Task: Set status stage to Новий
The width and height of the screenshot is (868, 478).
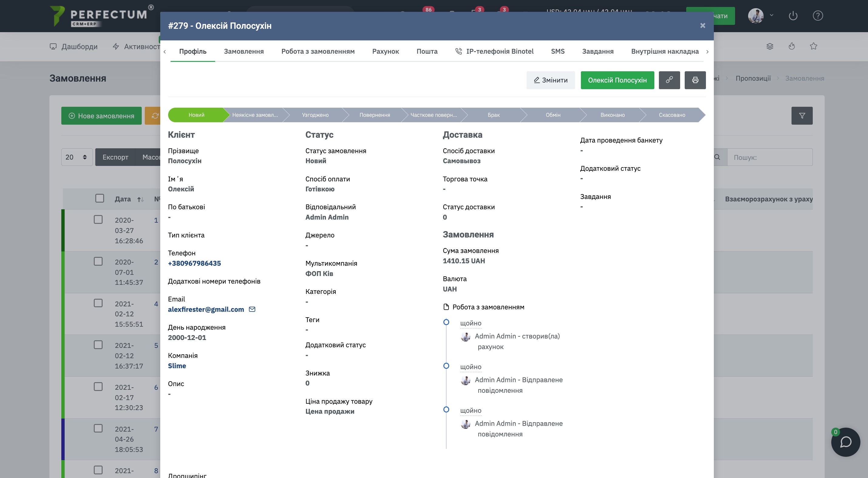Action: point(196,115)
